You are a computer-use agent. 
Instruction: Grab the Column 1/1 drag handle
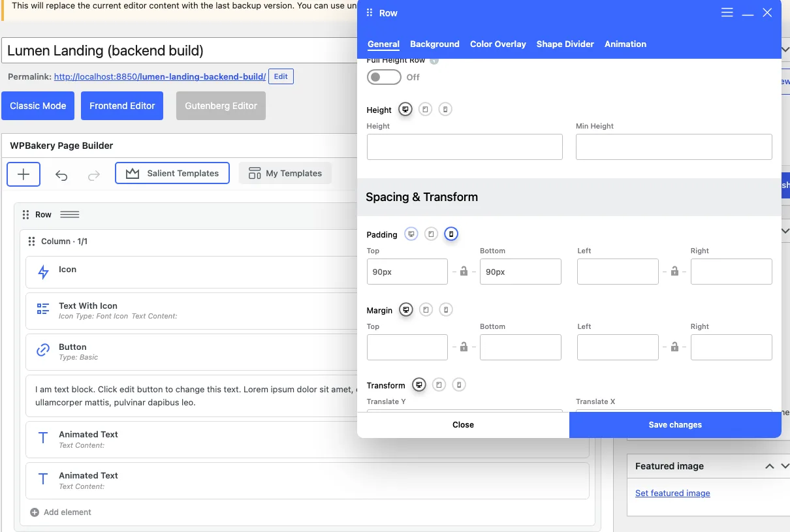(31, 242)
